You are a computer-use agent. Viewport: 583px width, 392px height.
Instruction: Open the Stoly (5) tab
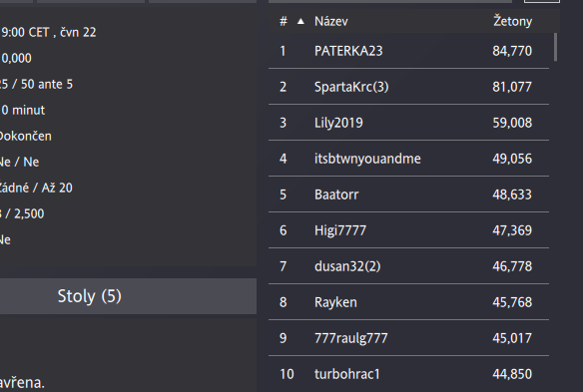point(90,296)
